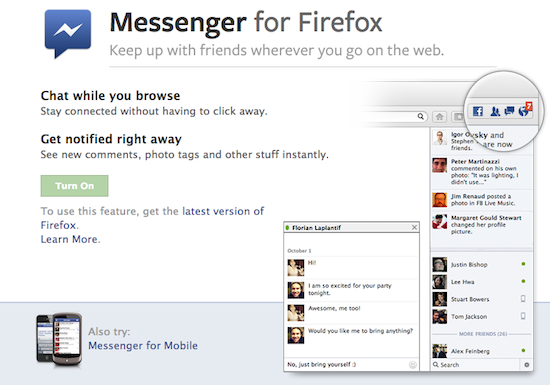Click the sidebar friends Search field
550x385 pixels.
[x=475, y=365]
